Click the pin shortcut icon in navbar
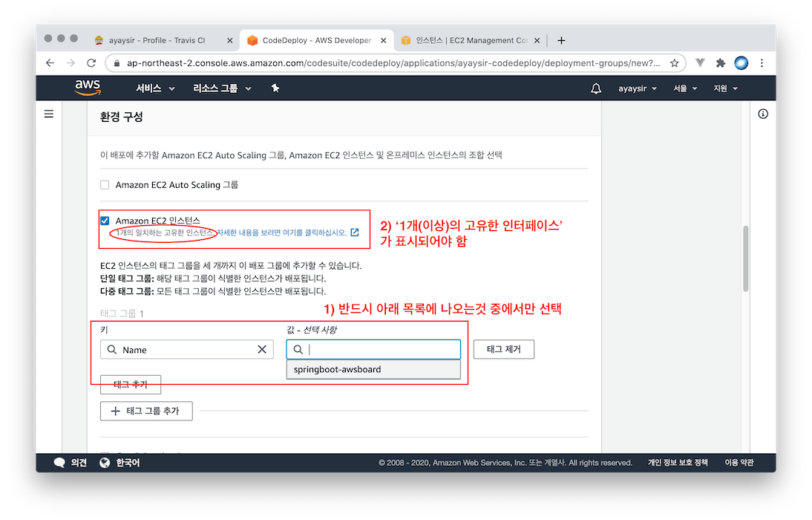Screen dimensions: 812x520 (275, 88)
